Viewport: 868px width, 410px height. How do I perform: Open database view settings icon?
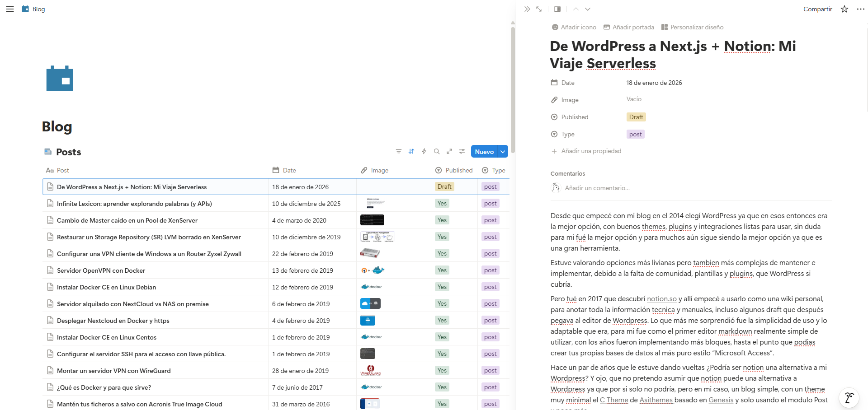(462, 152)
